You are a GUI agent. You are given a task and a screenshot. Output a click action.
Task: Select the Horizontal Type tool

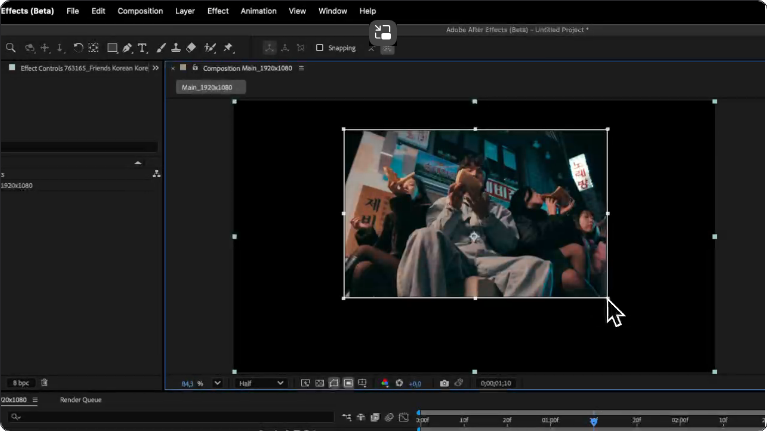(142, 48)
